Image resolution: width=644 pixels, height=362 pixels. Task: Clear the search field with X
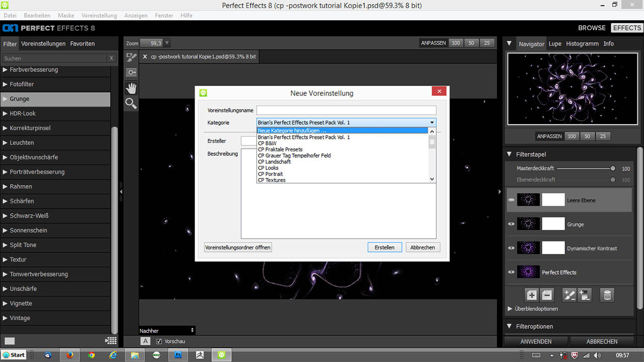[x=112, y=58]
